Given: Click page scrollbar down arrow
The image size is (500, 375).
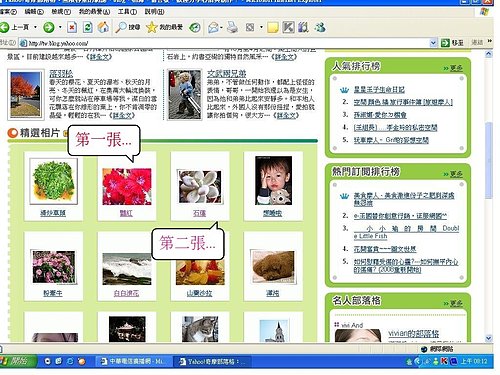Looking at the screenshot, I should pyautogui.click(x=489, y=338).
